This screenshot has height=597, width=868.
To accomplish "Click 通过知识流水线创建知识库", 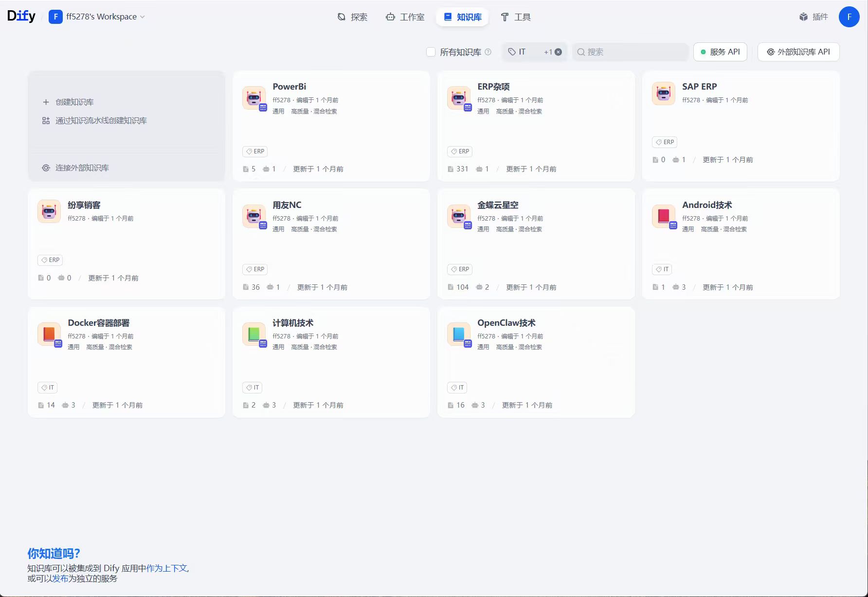I will coord(101,120).
